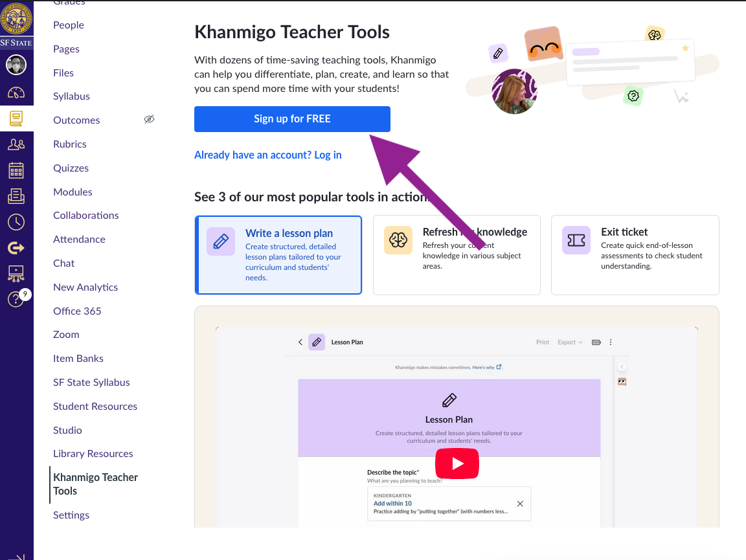Open History clock icon in global navigation
746x560 pixels.
pyautogui.click(x=16, y=221)
